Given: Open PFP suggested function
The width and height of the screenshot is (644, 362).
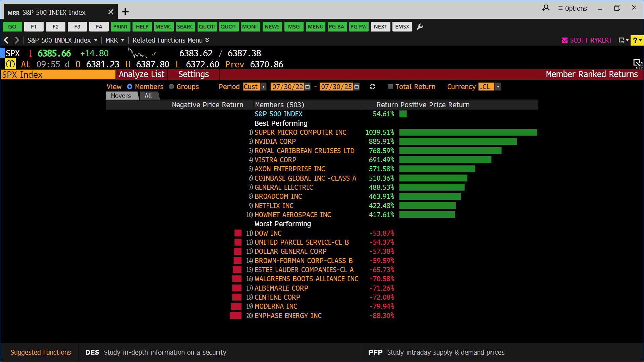Looking at the screenshot, I should coord(436,352).
